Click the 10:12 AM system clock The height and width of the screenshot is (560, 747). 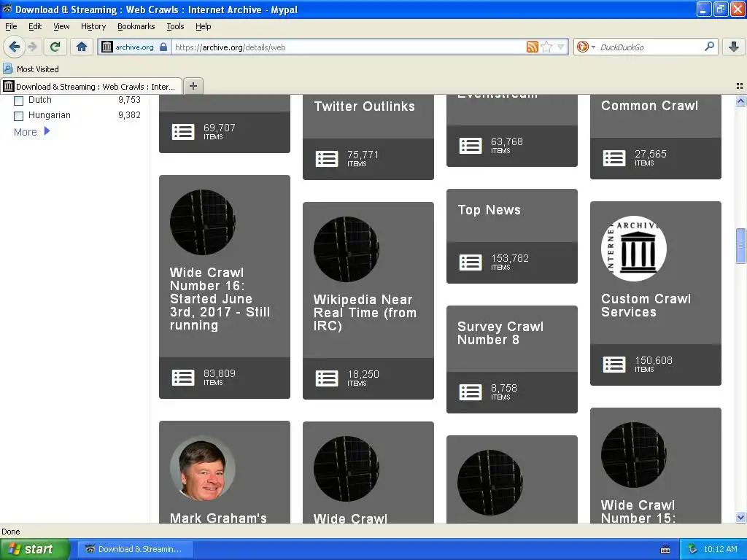coord(720,549)
